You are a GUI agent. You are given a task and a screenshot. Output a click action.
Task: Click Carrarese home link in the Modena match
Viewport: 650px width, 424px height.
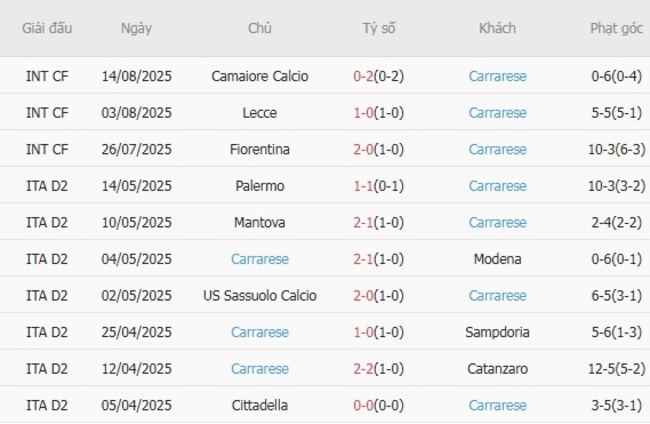tap(260, 259)
